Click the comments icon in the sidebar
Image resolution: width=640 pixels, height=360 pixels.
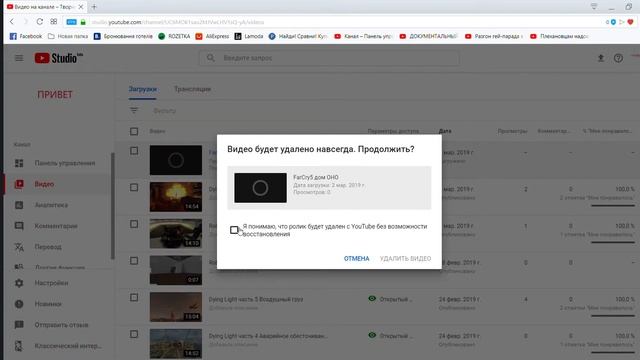coord(19,226)
